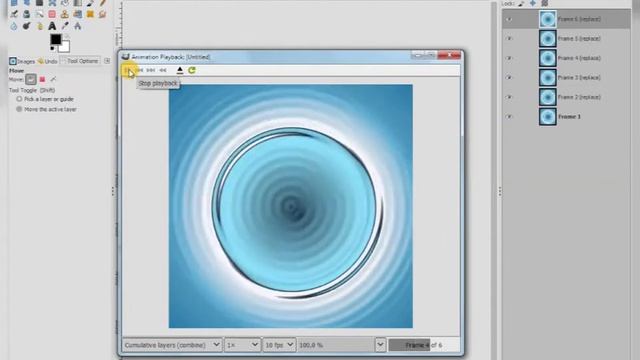
Task: Switch to the Undo tab
Action: pos(47,61)
